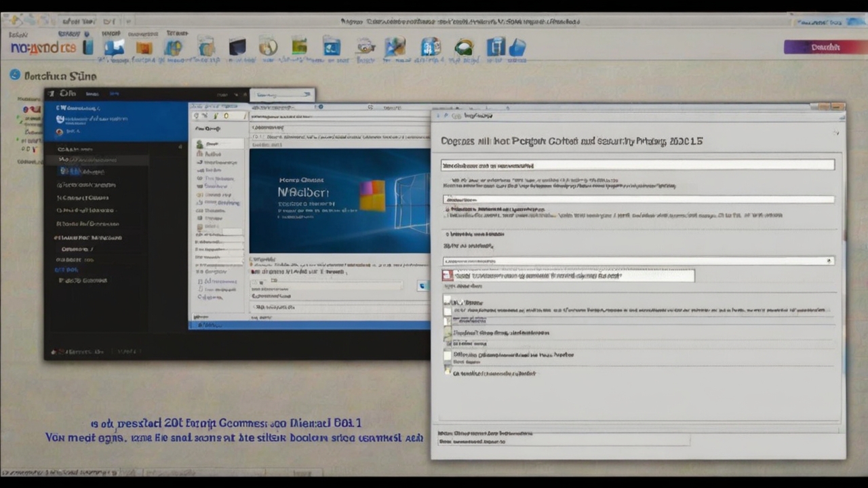Open the dropdown arrow on the third dialog field
Image resolution: width=868 pixels, height=488 pixels.
point(829,261)
